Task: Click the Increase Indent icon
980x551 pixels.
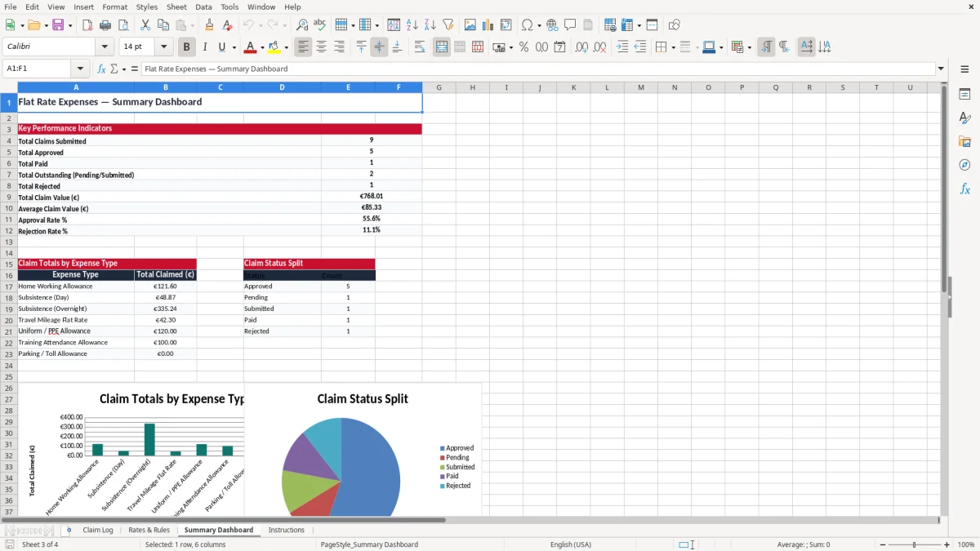Action: pyautogui.click(x=622, y=47)
